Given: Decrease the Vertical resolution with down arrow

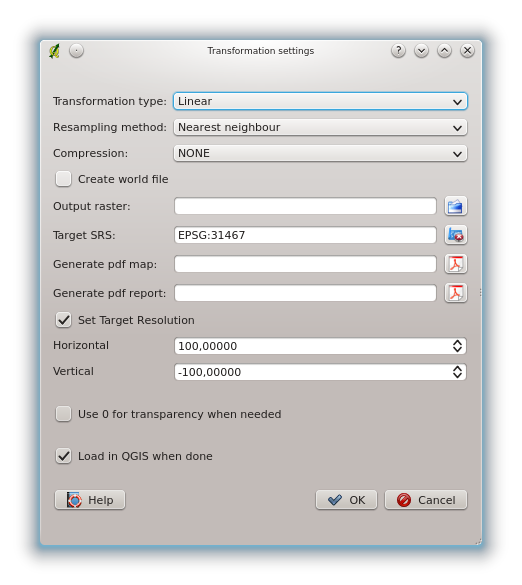Looking at the screenshot, I should [457, 376].
